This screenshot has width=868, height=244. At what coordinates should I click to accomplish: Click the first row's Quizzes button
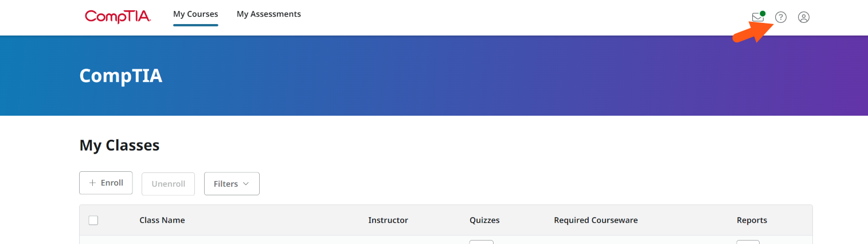481,242
